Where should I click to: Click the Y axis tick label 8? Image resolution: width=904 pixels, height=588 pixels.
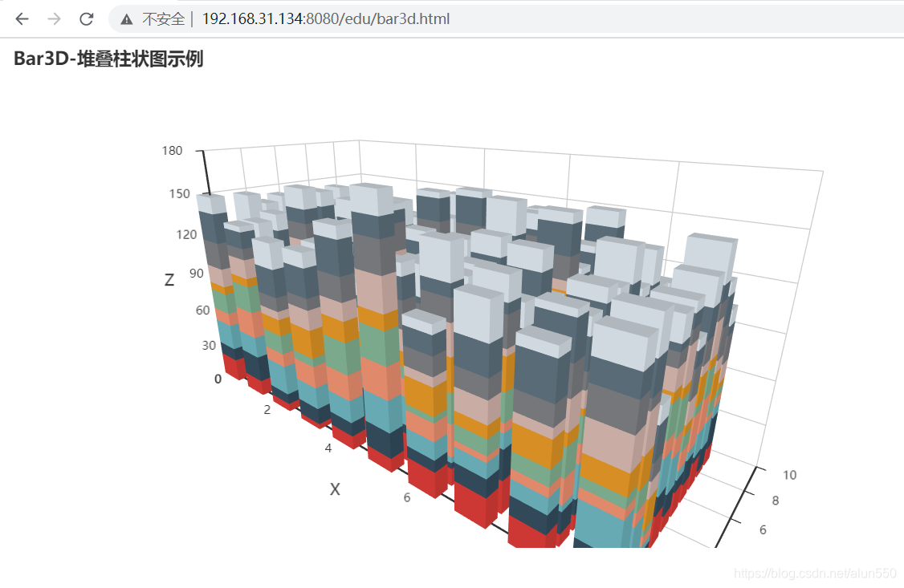[x=776, y=501]
